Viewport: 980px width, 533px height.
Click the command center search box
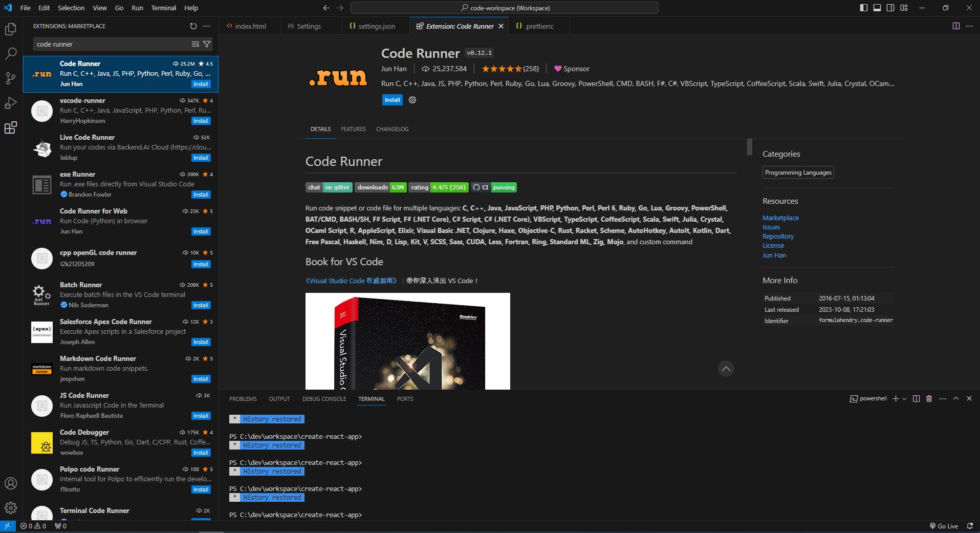[x=505, y=8]
